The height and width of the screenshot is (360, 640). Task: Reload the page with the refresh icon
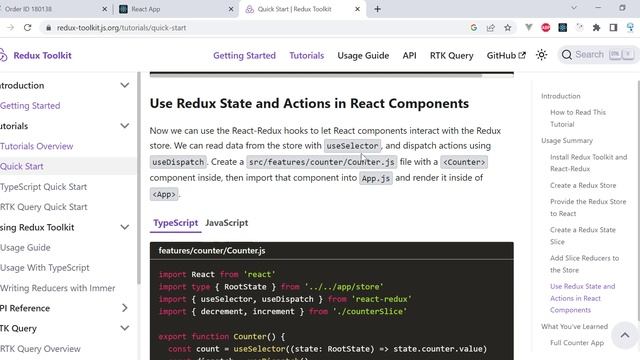27,28
